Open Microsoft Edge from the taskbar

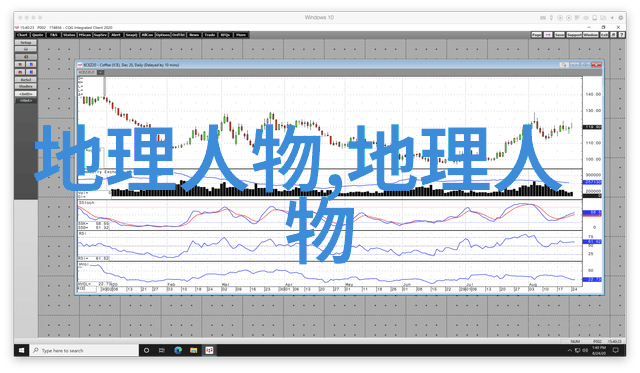click(x=178, y=350)
